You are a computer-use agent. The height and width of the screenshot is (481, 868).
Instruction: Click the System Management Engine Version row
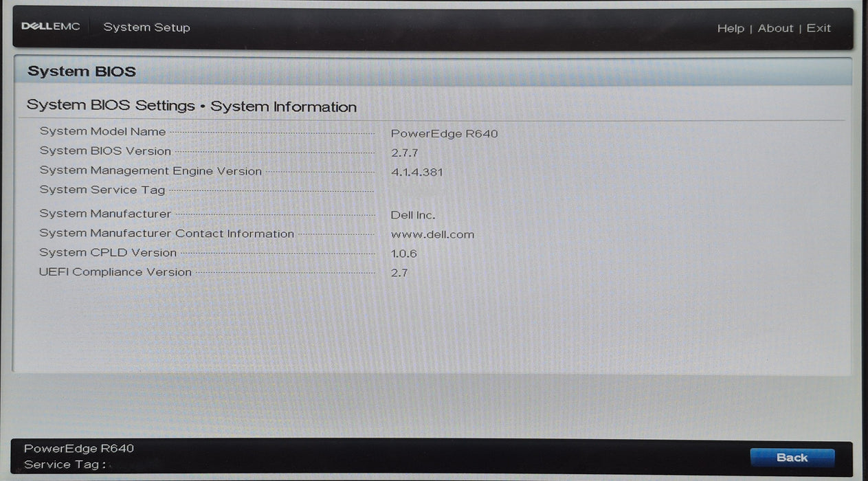point(150,170)
